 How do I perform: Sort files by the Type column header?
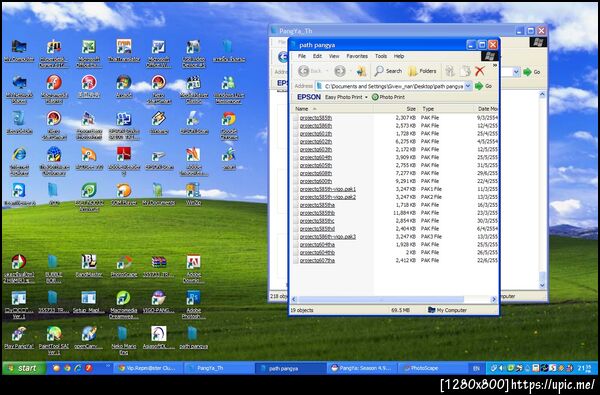coord(447,109)
